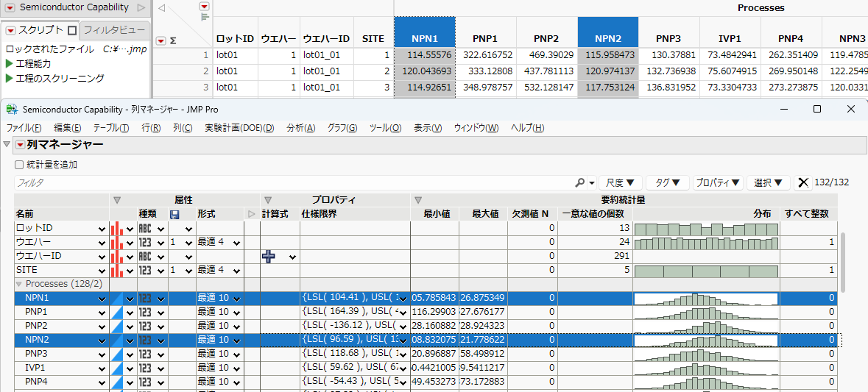
Task: Open the テーブル(T) menu
Action: tap(110, 128)
